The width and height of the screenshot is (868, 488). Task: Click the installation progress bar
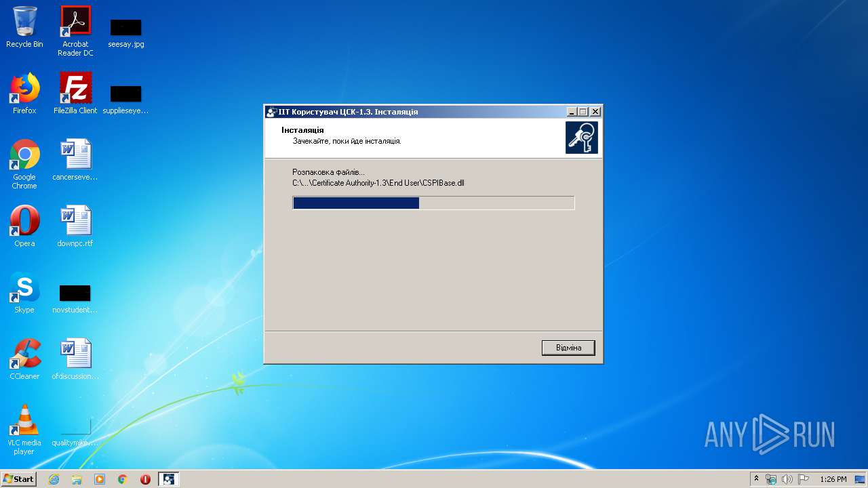(433, 203)
